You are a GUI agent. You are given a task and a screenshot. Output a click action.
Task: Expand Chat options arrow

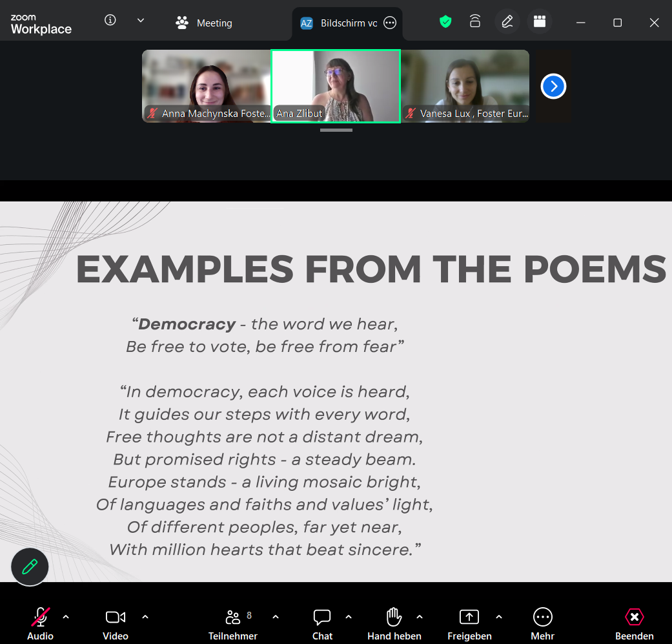coord(349,617)
